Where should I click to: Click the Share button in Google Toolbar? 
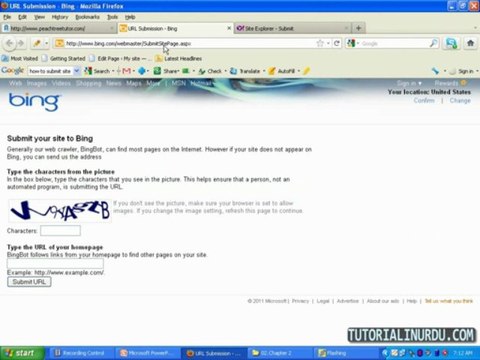tap(166, 71)
